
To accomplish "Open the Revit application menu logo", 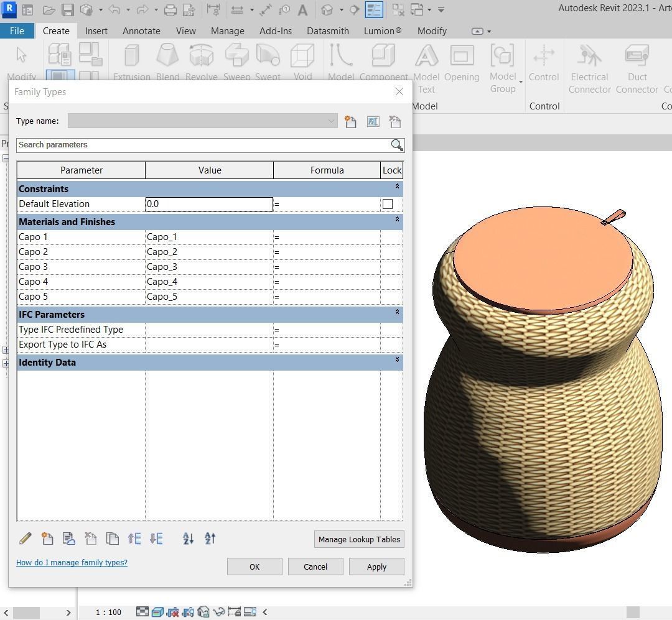I will (9, 9).
